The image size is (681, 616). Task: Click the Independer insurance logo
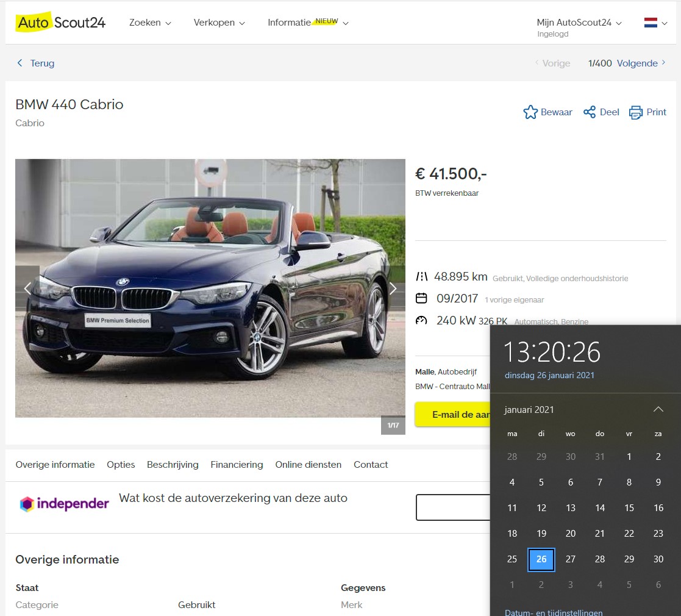tap(65, 504)
